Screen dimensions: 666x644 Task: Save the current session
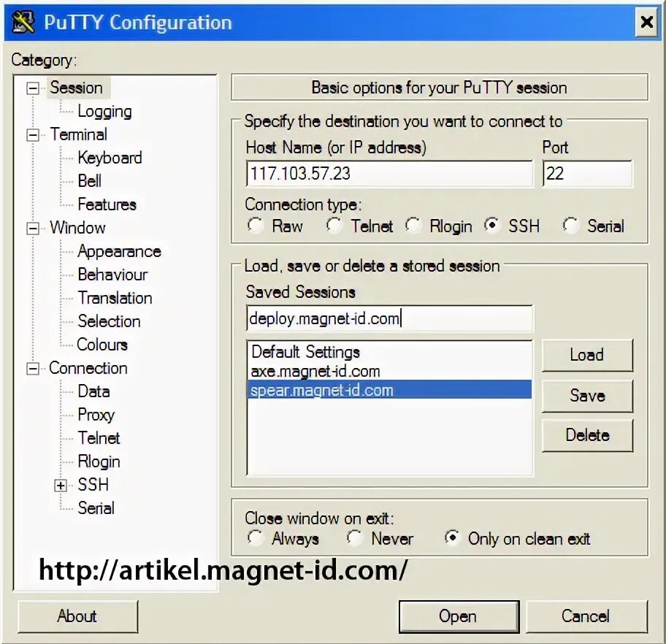click(x=587, y=396)
